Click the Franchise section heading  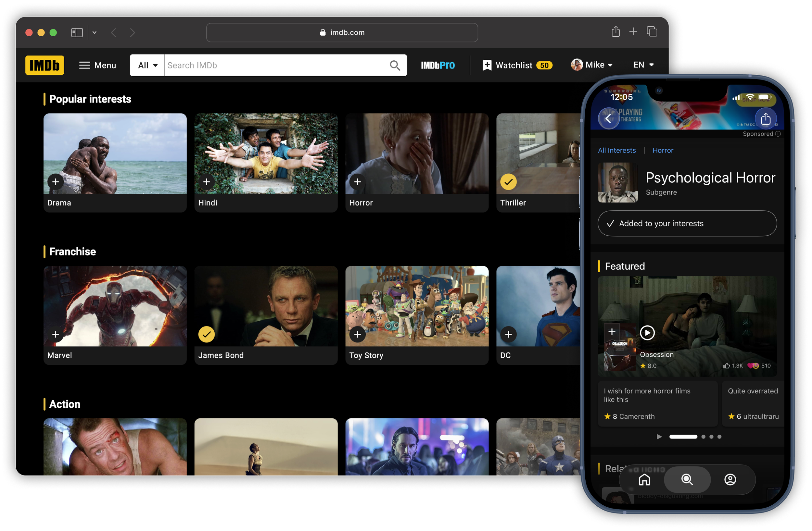73,251
